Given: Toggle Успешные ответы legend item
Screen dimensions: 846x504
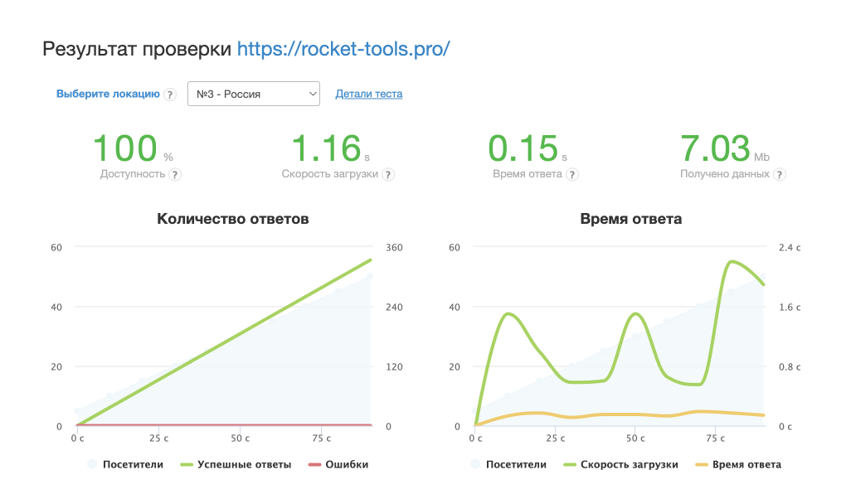Looking at the screenshot, I should 236,465.
